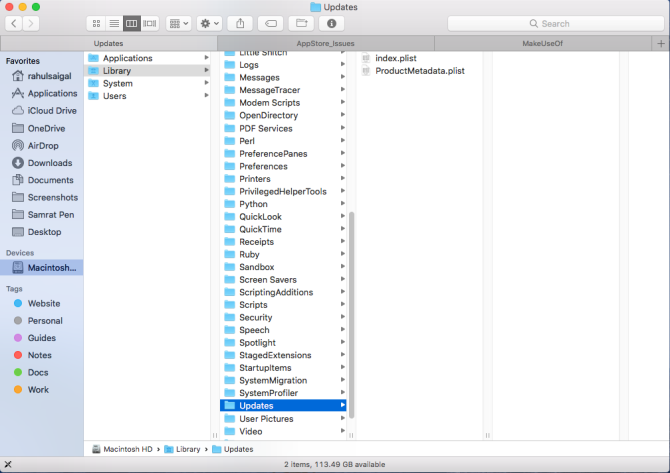Click the Share toolbar button

pyautogui.click(x=240, y=24)
